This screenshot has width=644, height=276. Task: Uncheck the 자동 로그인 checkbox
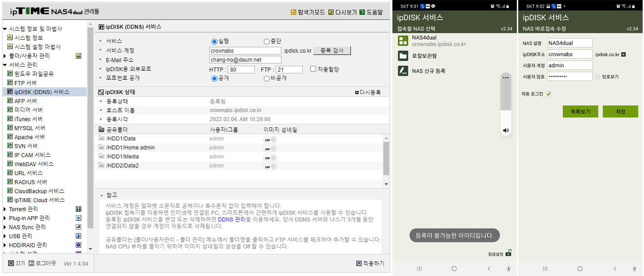(x=548, y=94)
